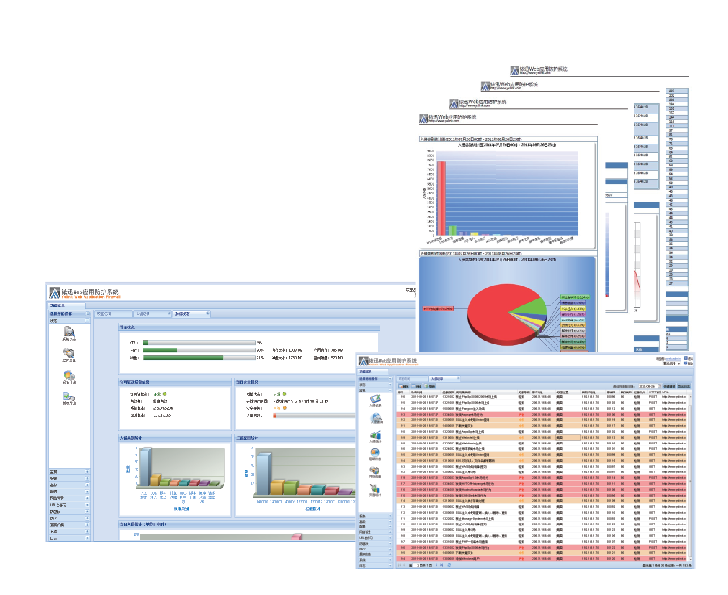The image size is (728, 595).
Task: Click the tallest blue bar in dashboard's left chart
Action: (144, 469)
